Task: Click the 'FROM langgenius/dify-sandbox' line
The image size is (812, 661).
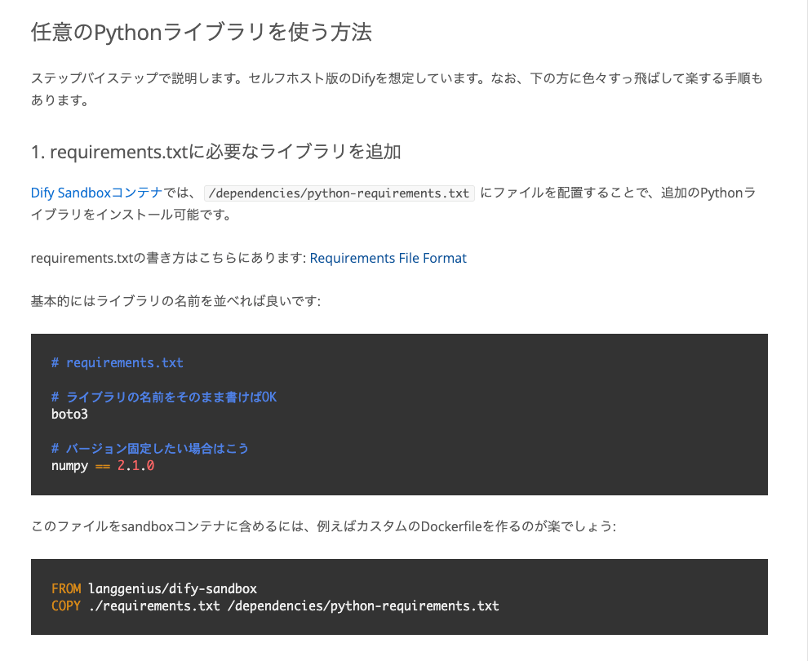Action: (154, 588)
